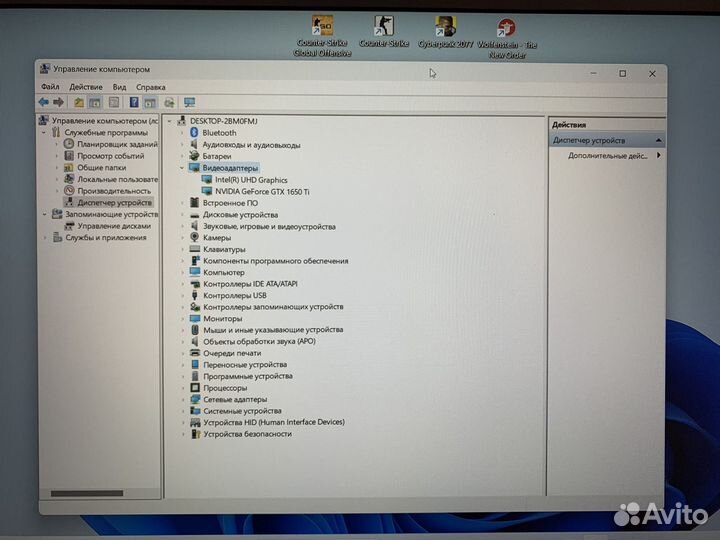The height and width of the screenshot is (540, 720).
Task: Collapse the Видеоадаптеры category
Action: click(182, 168)
